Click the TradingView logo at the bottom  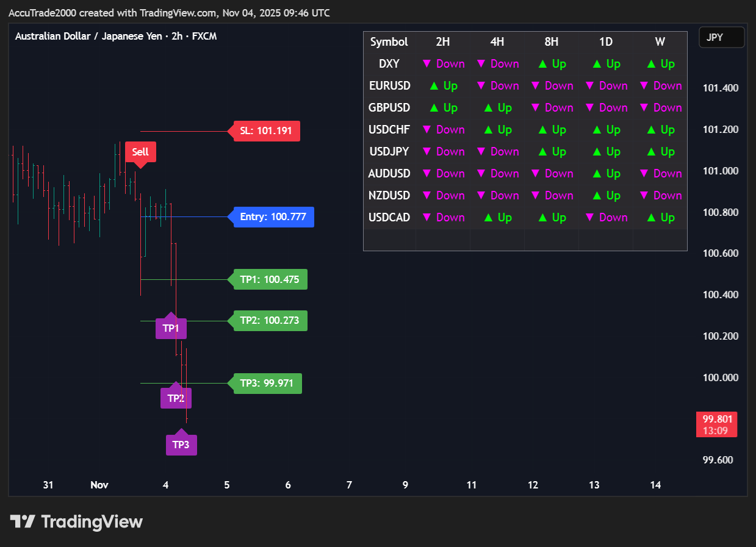click(x=76, y=522)
